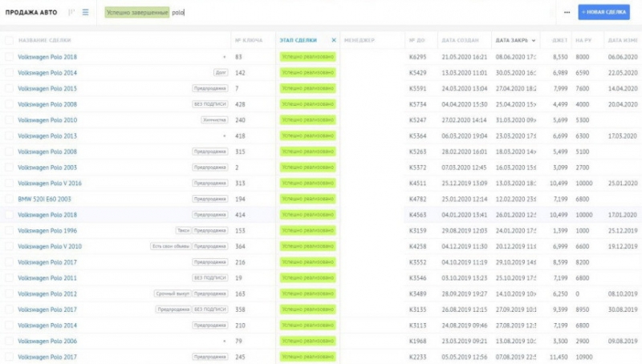
Task: Click the Менеджер column header
Action: coord(359,40)
